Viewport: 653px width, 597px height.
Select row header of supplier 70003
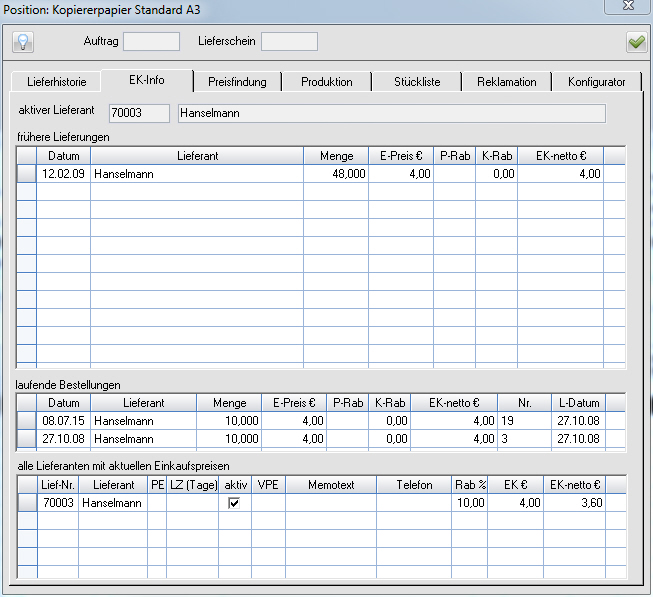click(27, 503)
